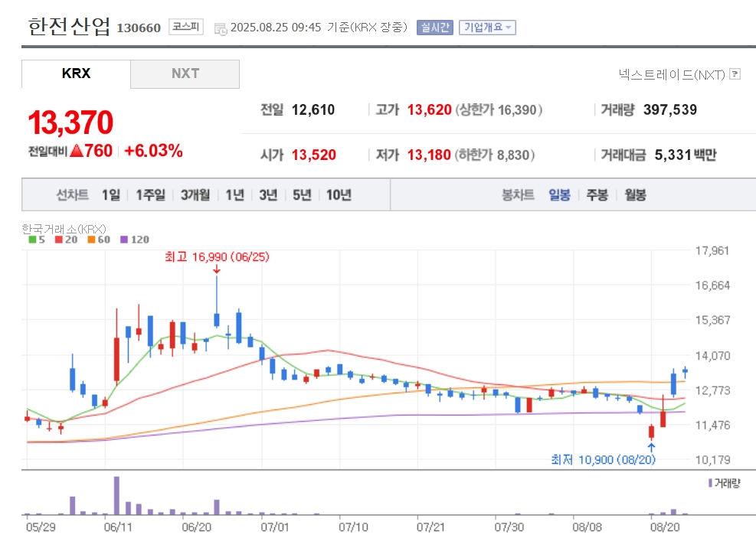
Task: Toggle the 실시간 real-time button
Action: 435,28
